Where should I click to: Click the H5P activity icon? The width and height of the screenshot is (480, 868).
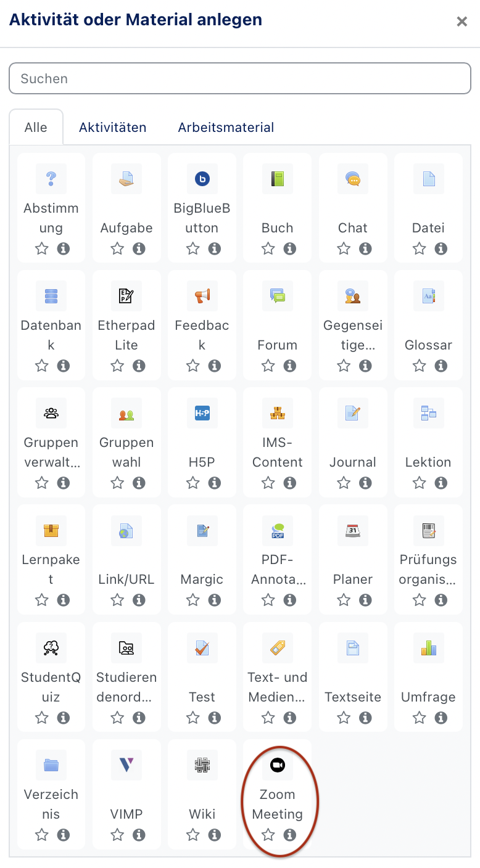202,414
